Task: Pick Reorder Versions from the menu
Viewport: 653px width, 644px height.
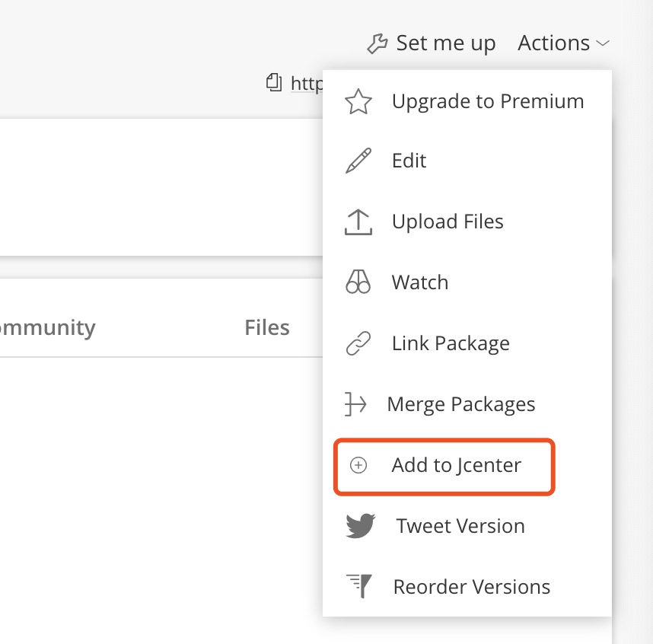Action: [x=471, y=587]
